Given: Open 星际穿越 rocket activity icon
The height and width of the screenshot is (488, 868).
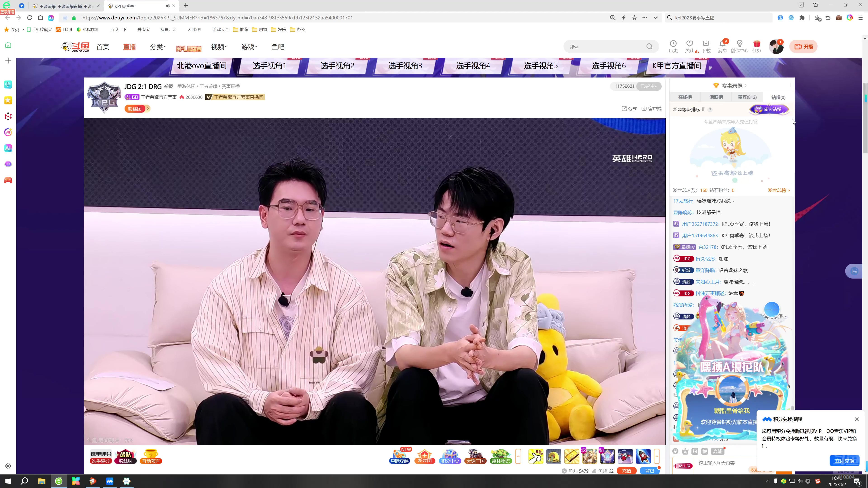Looking at the screenshot, I should 399,456.
